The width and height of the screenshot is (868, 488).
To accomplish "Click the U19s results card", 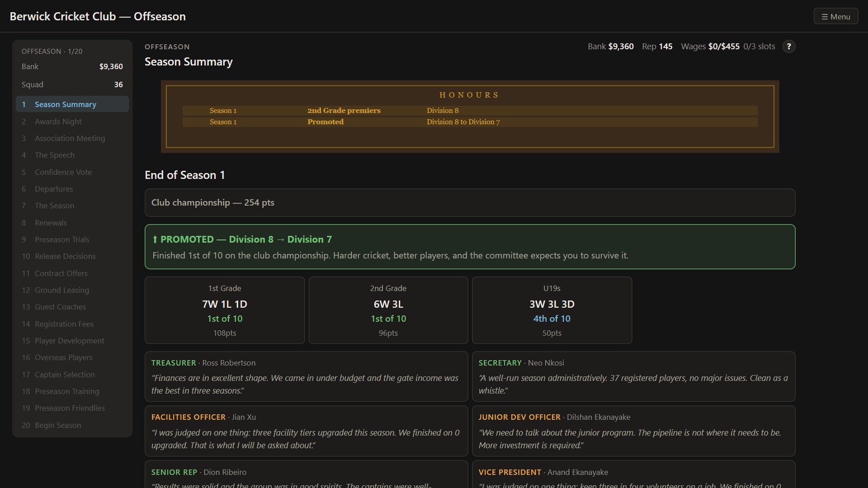I will coord(552,310).
